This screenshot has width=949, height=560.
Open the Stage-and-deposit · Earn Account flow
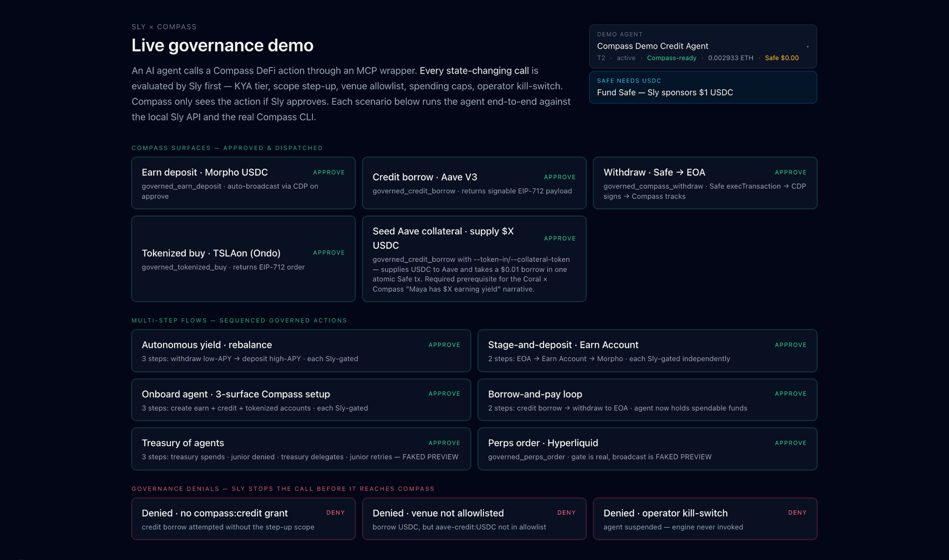[647, 351]
